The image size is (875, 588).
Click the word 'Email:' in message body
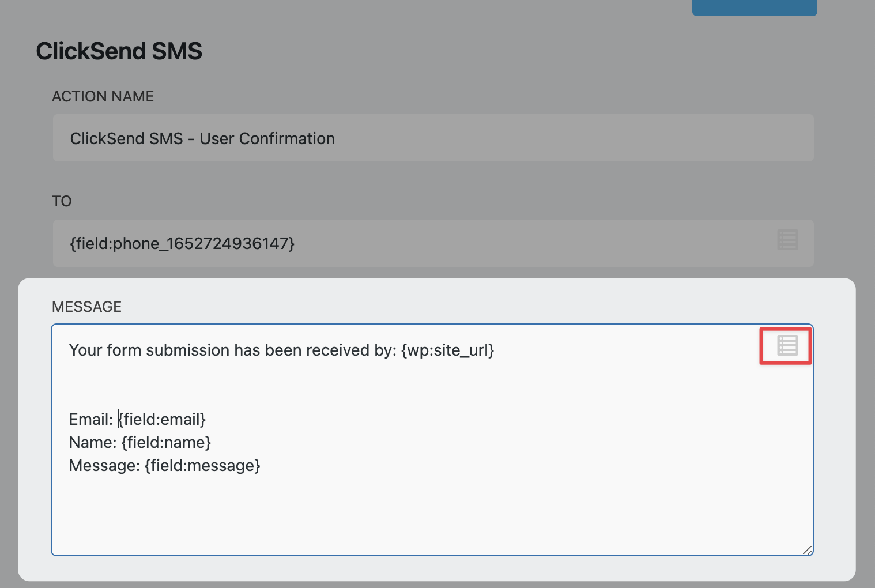click(90, 420)
